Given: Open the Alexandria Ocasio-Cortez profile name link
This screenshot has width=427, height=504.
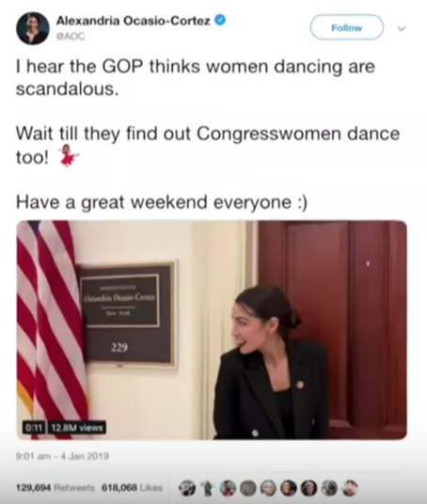Looking at the screenshot, I should (x=134, y=22).
